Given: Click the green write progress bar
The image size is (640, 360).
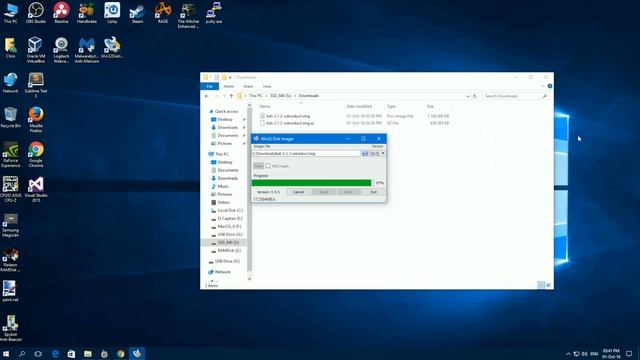Looking at the screenshot, I should [x=312, y=183].
